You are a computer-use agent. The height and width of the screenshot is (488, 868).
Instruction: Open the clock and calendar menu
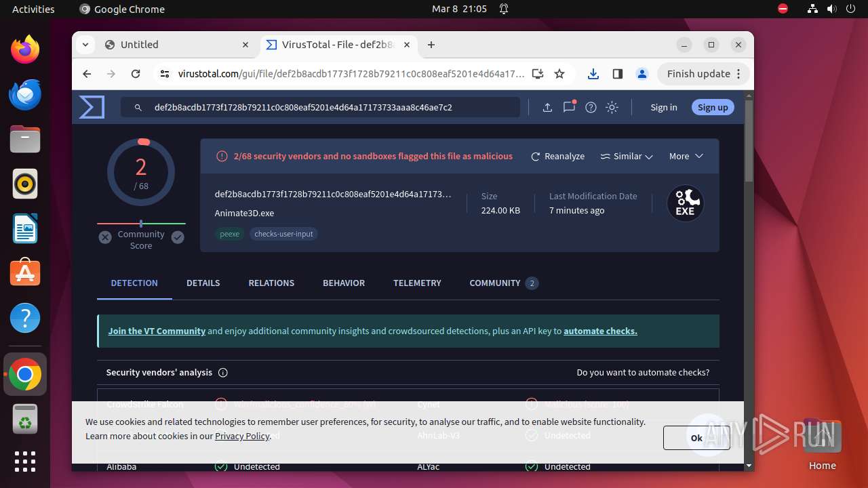coord(459,9)
